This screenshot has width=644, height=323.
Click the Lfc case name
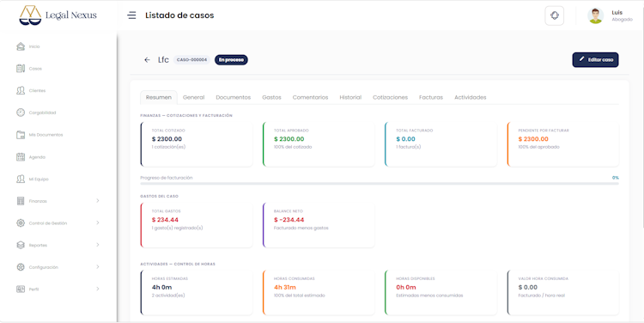point(163,60)
